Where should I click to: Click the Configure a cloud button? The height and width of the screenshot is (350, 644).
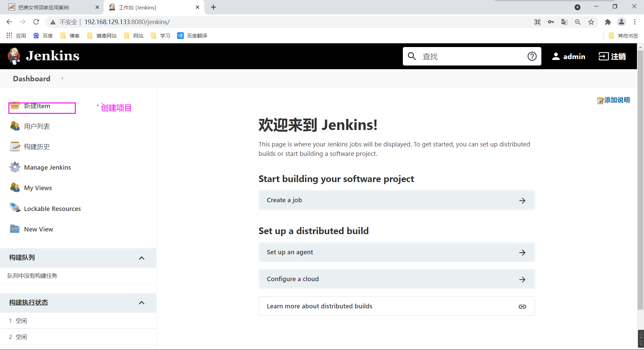(x=397, y=279)
